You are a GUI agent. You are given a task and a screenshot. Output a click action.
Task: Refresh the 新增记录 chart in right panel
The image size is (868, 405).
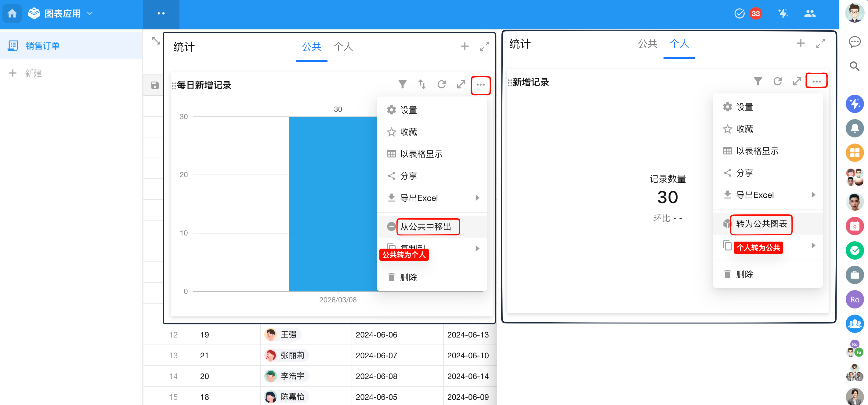point(777,81)
